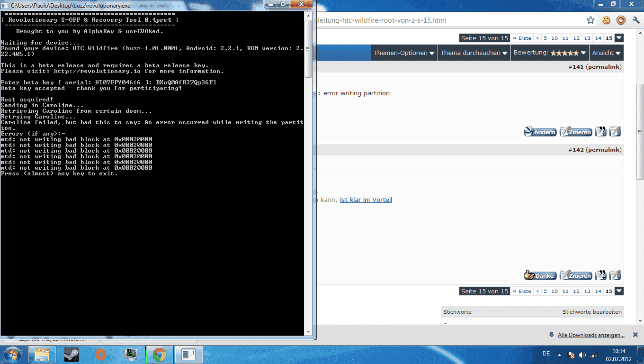The height and width of the screenshot is (364, 644).
Task: Open the system monitor taskbar icon
Action: (130, 354)
